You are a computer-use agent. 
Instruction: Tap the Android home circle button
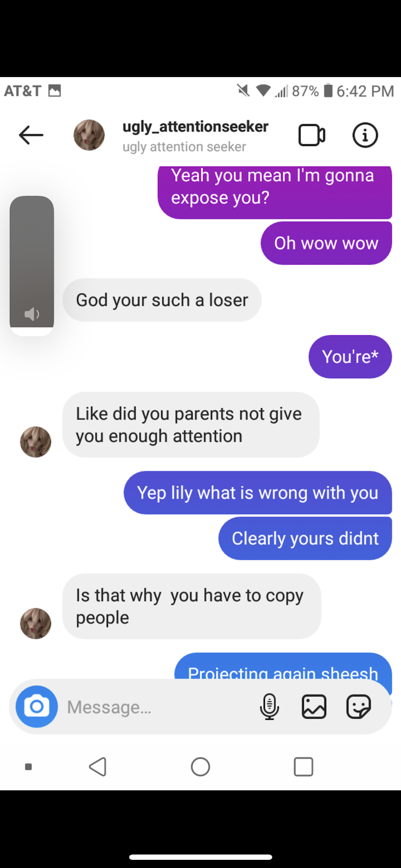pos(200,767)
